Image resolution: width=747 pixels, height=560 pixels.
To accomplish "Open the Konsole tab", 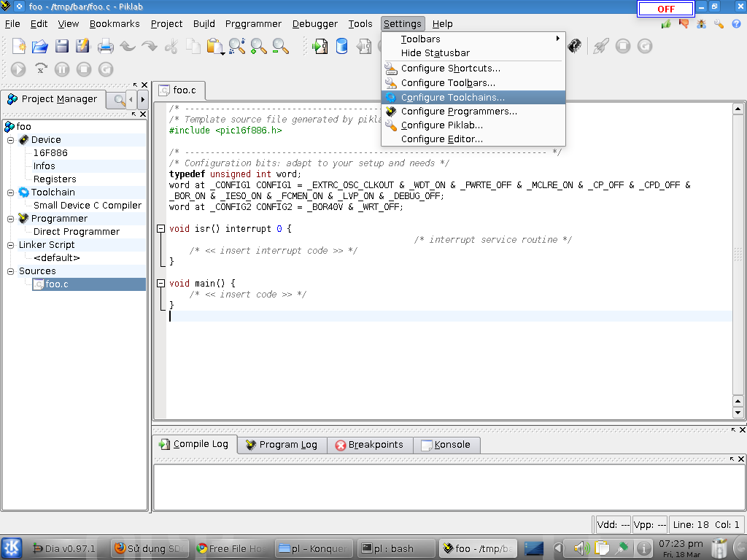I will pyautogui.click(x=446, y=445).
